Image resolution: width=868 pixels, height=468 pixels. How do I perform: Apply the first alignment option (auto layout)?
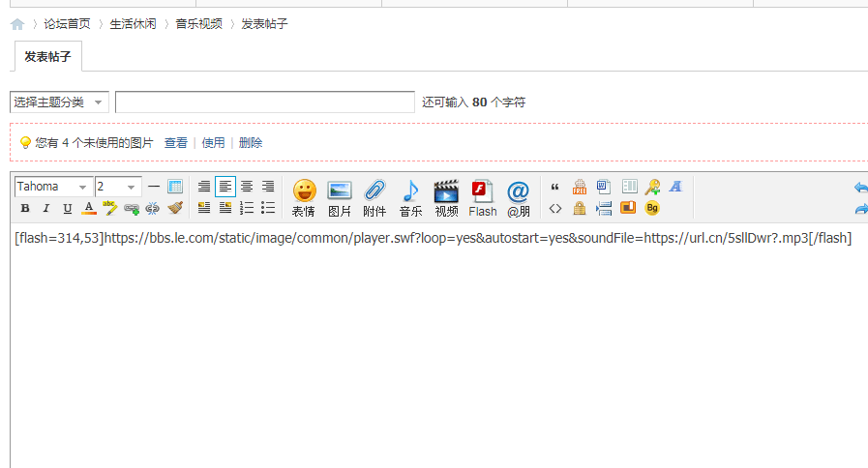(x=204, y=187)
